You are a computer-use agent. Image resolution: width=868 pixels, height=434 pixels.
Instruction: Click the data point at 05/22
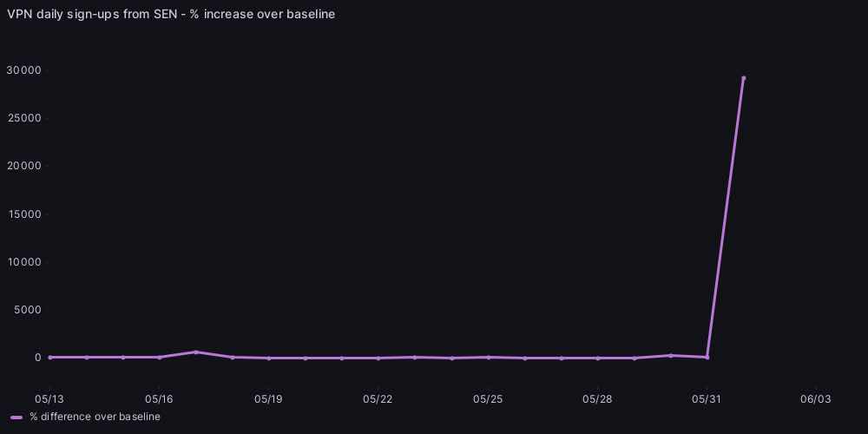tap(378, 358)
